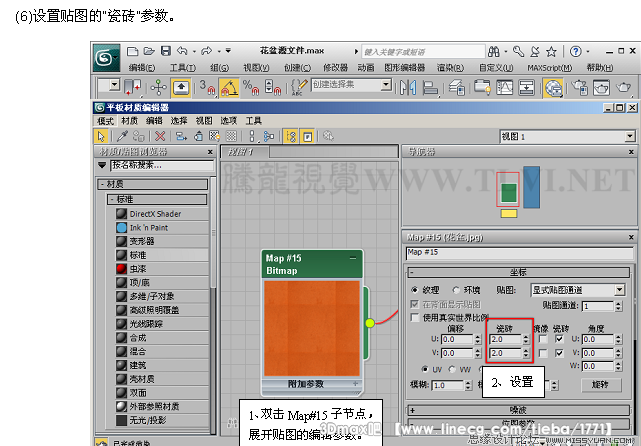Click the orange bitmap preview thumbnail
The width and height of the screenshot is (641, 446).
point(312,328)
